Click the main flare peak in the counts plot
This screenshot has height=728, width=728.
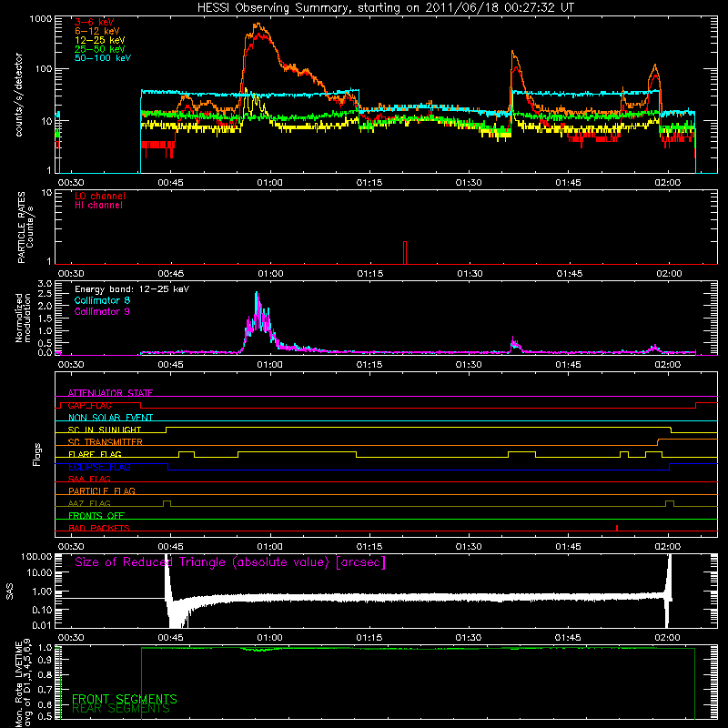258,27
